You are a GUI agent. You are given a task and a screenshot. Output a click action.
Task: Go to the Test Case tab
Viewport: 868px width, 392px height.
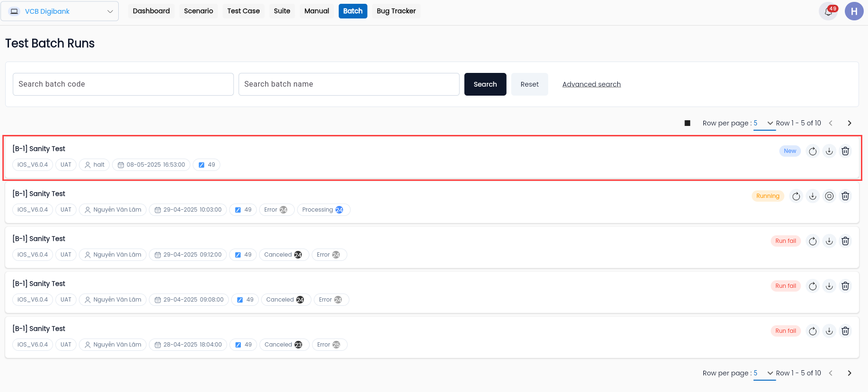(244, 11)
